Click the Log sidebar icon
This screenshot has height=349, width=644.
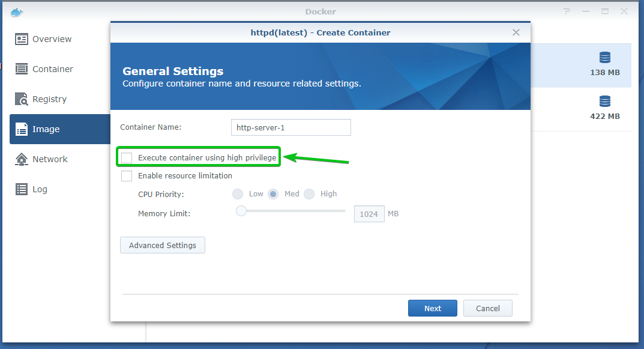(22, 189)
